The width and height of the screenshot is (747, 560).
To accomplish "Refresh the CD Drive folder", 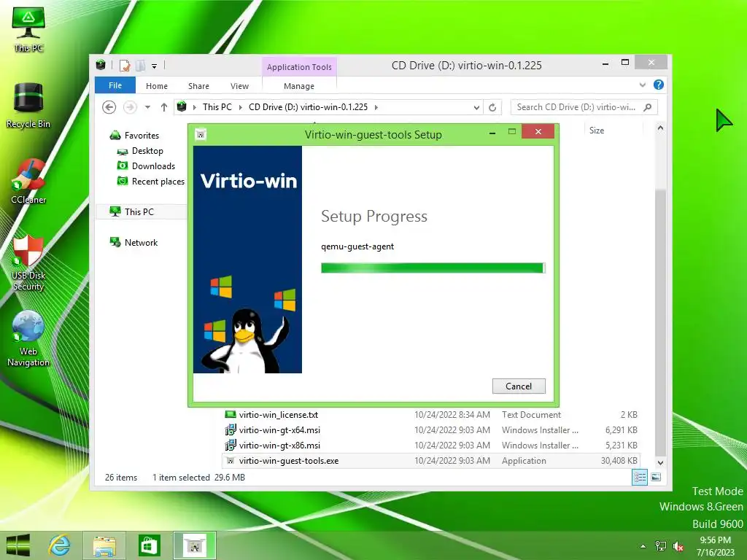I will coord(492,107).
